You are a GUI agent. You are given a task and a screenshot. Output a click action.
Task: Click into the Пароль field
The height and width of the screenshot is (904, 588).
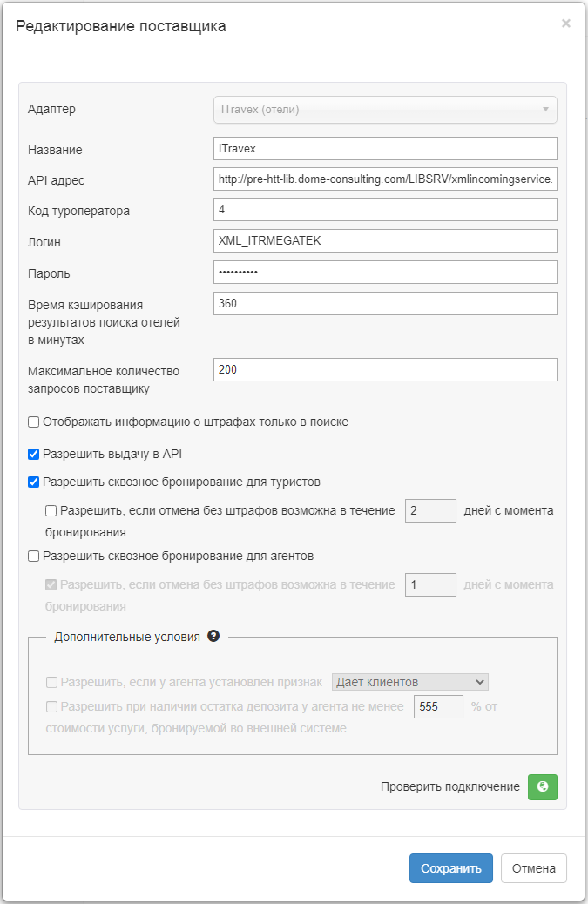click(385, 273)
